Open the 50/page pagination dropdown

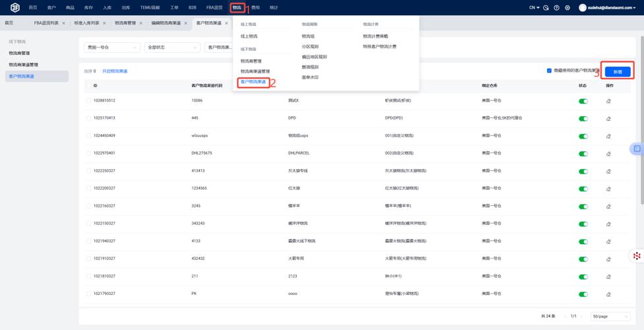click(610, 316)
